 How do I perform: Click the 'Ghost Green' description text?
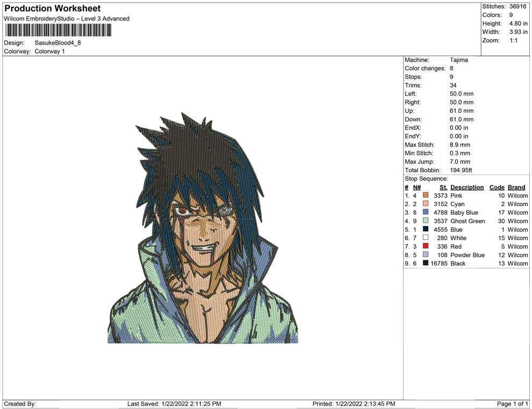coord(468,221)
